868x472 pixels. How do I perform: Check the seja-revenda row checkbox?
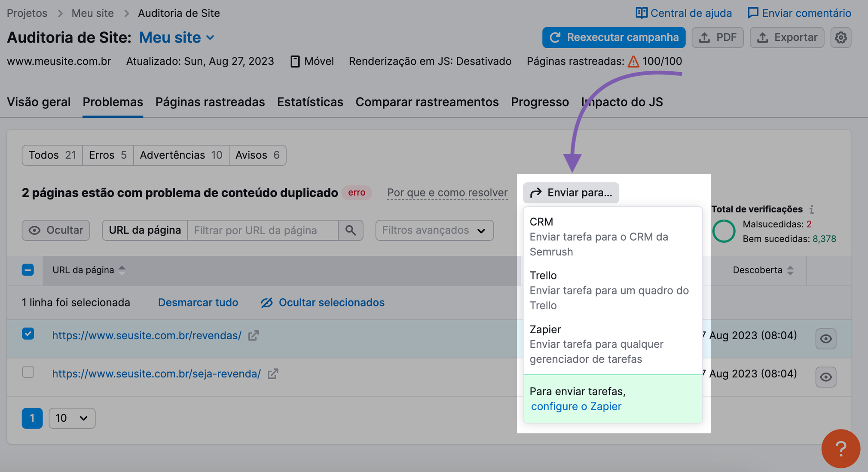(x=28, y=372)
